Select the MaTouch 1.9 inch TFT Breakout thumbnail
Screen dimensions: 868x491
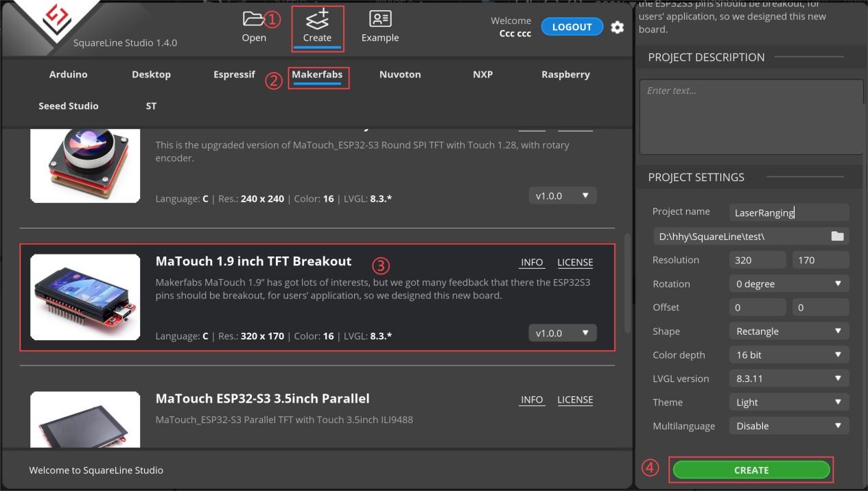coord(85,298)
